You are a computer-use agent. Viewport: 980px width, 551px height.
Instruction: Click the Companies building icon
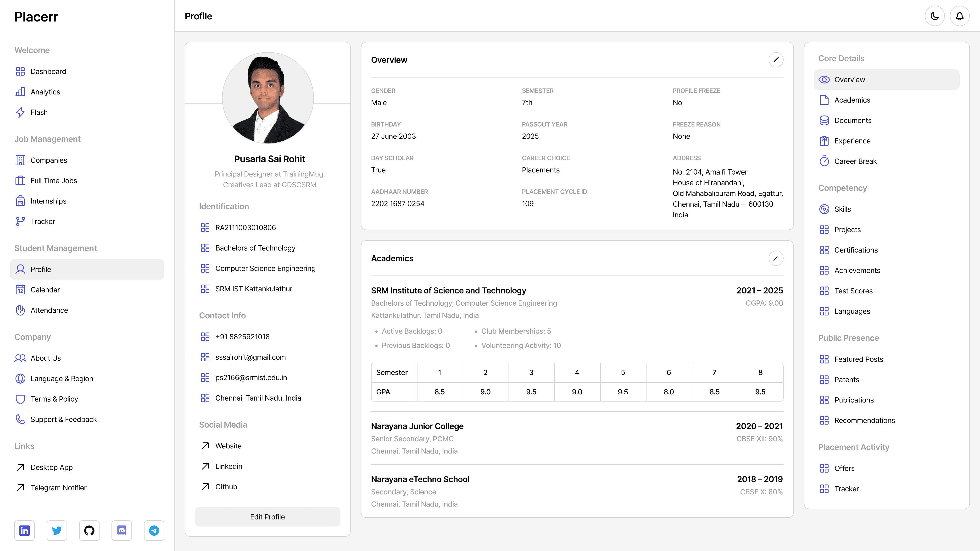[20, 160]
